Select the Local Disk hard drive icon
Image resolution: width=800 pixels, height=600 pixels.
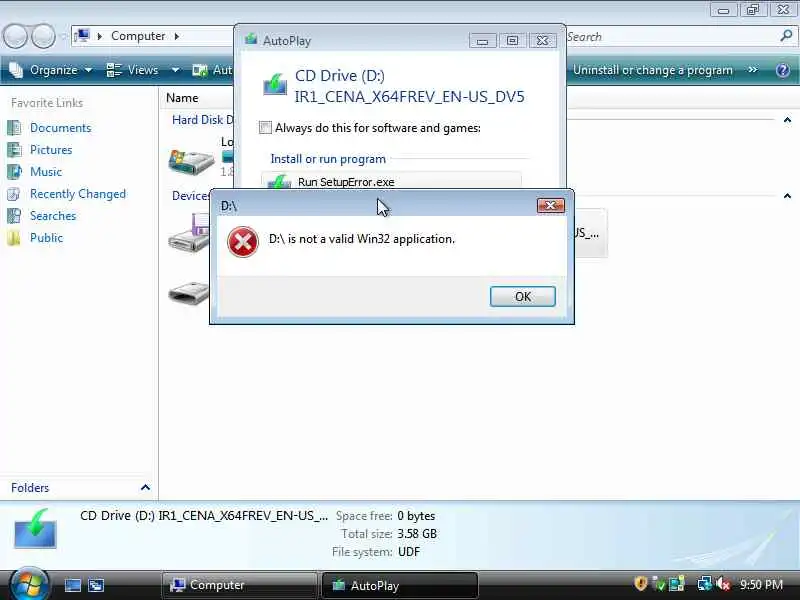pos(191,161)
